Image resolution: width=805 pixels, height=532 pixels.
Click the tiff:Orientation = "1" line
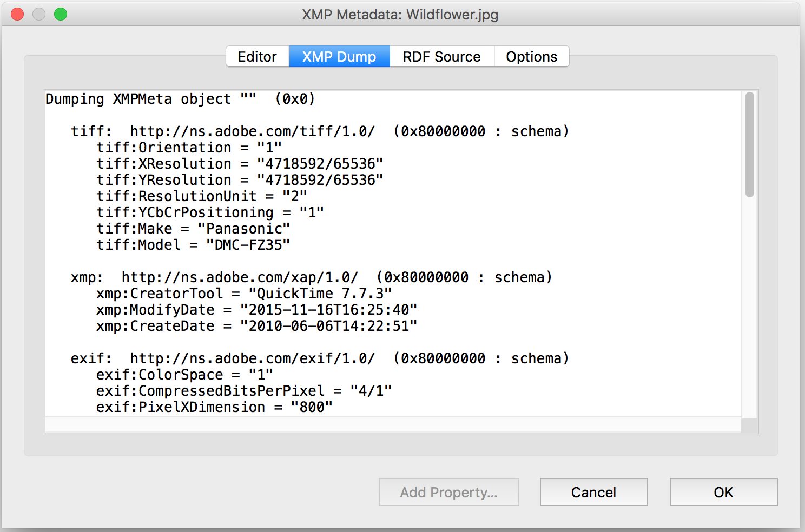189,148
